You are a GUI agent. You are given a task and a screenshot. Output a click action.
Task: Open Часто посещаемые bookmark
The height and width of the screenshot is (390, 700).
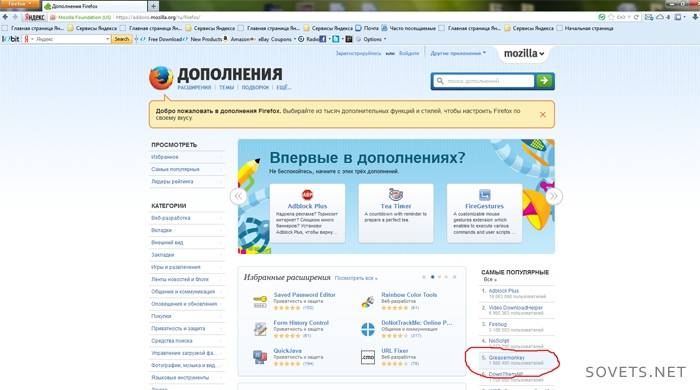coord(408,28)
